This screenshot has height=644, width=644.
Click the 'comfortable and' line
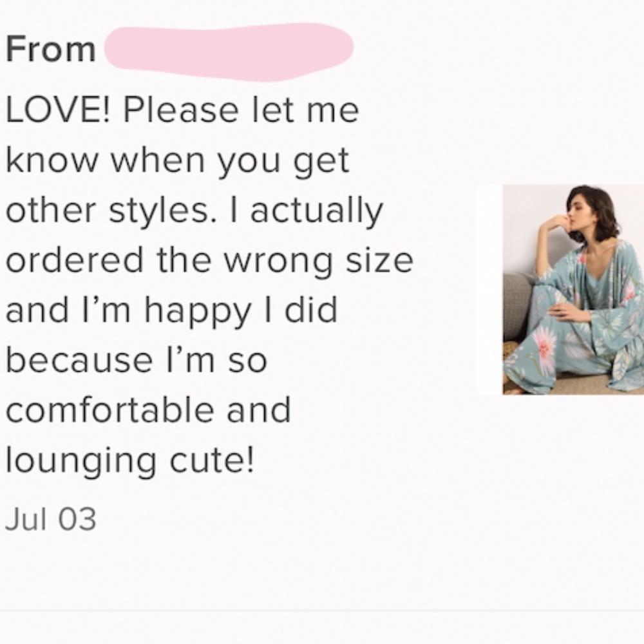point(148,410)
